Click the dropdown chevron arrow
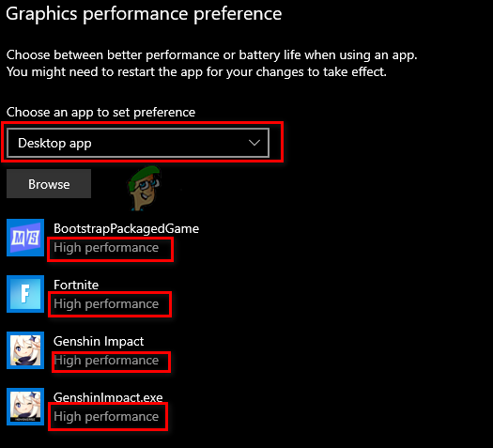The height and width of the screenshot is (448, 493). click(254, 143)
